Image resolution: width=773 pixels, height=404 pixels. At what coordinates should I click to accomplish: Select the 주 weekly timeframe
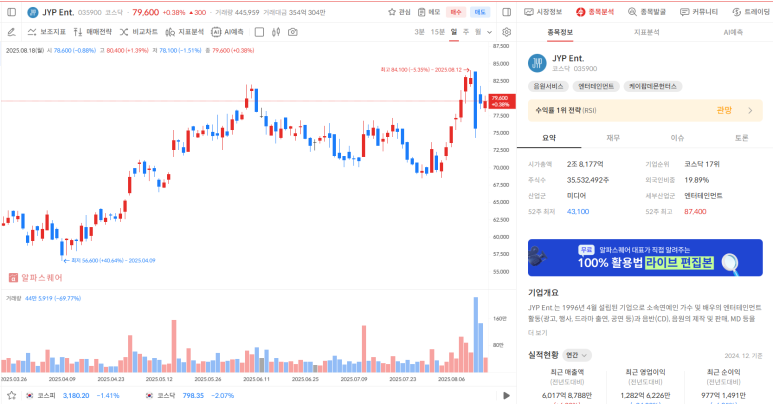click(466, 32)
